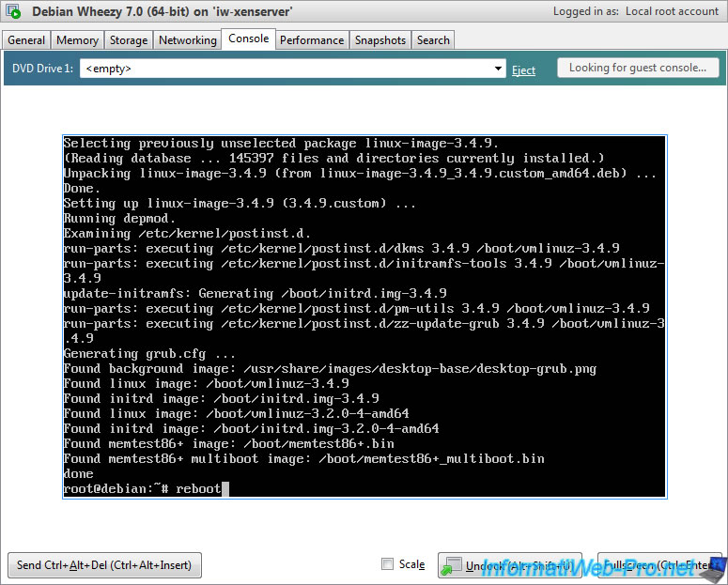The width and height of the screenshot is (728, 585).
Task: Click the 'Running depmod.' console line
Action: tap(119, 219)
